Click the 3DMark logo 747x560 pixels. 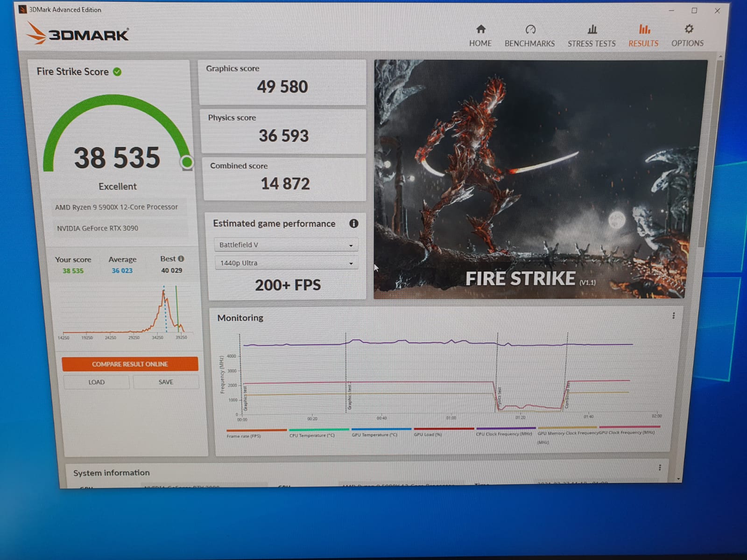click(x=78, y=34)
